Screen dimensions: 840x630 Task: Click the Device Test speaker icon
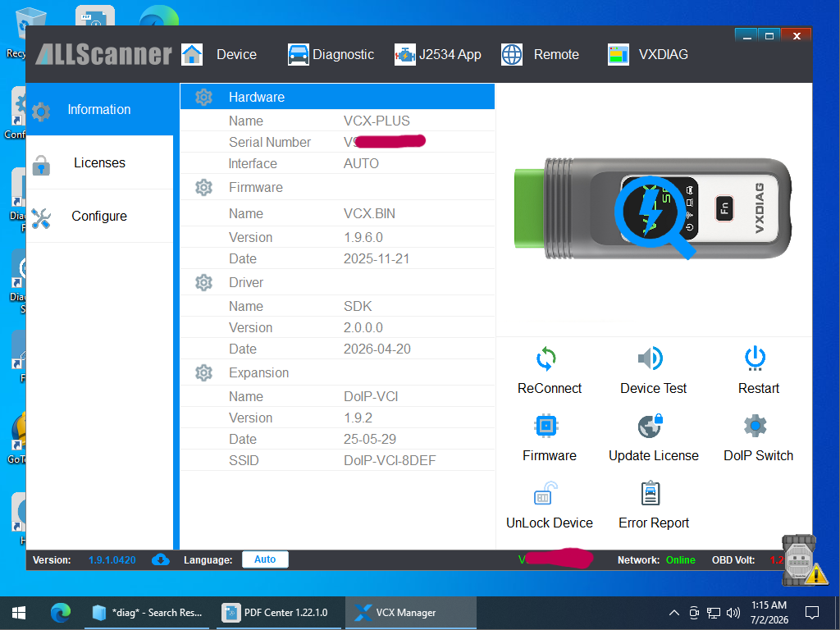[651, 358]
